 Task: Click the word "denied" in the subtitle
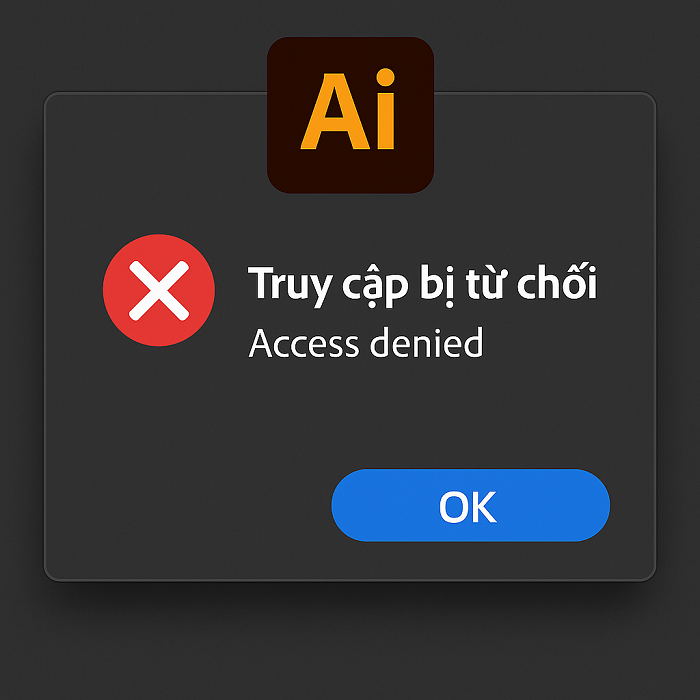tap(427, 342)
